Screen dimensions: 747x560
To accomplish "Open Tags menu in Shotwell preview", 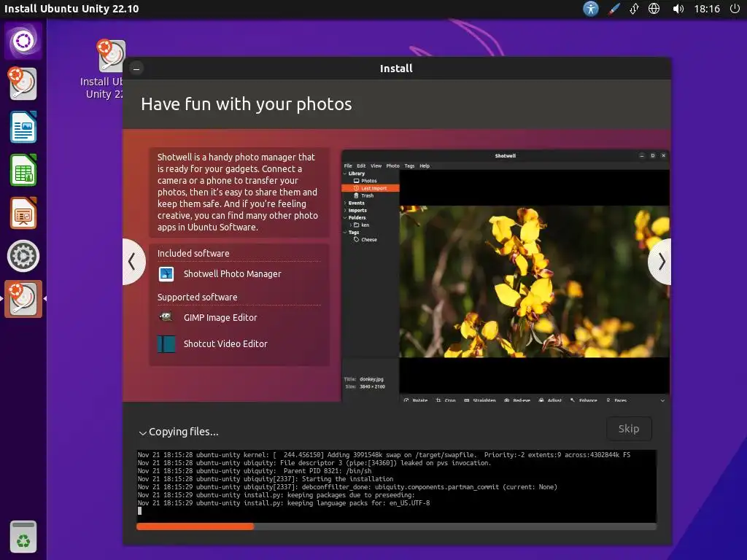I will [409, 166].
